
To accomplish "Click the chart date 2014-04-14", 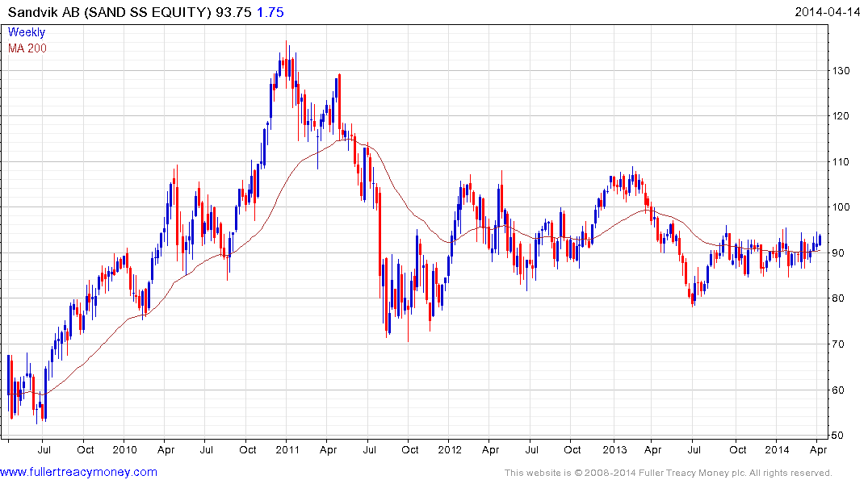I will [827, 12].
